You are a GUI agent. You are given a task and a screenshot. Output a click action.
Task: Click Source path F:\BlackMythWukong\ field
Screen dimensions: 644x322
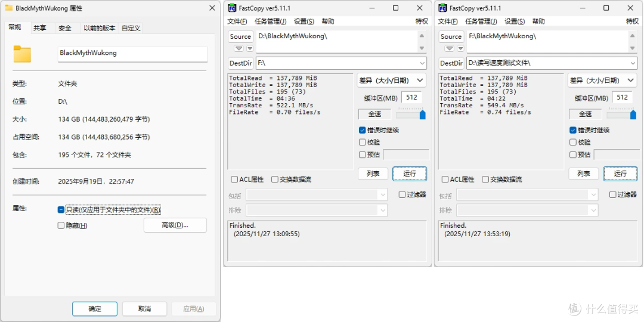point(547,42)
